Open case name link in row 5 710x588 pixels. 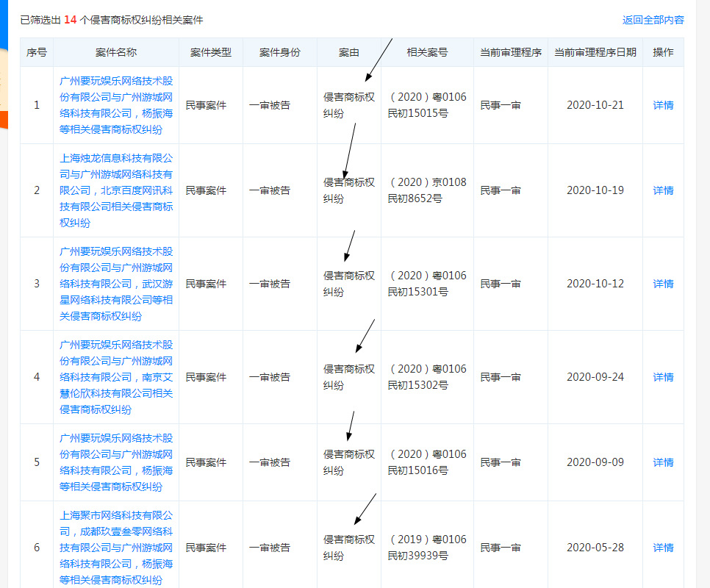pos(116,462)
